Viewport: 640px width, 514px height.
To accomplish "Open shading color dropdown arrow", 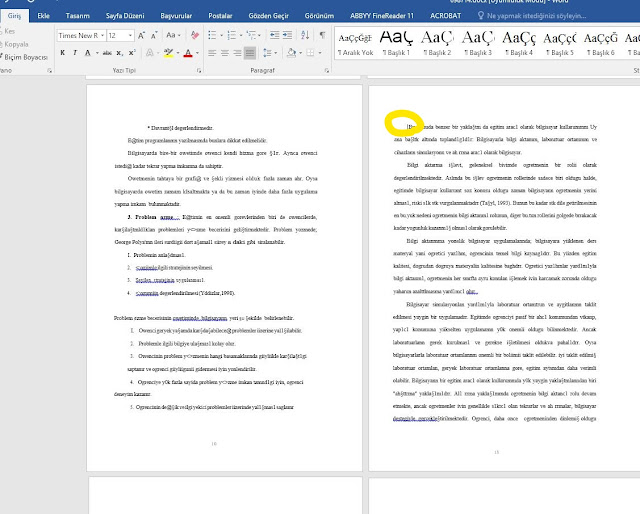I will [300, 53].
